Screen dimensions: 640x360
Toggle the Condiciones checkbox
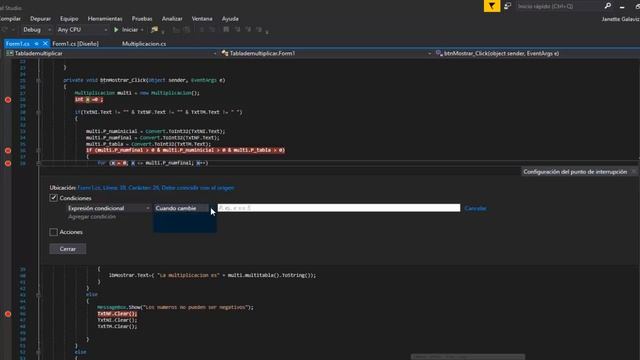click(53, 198)
